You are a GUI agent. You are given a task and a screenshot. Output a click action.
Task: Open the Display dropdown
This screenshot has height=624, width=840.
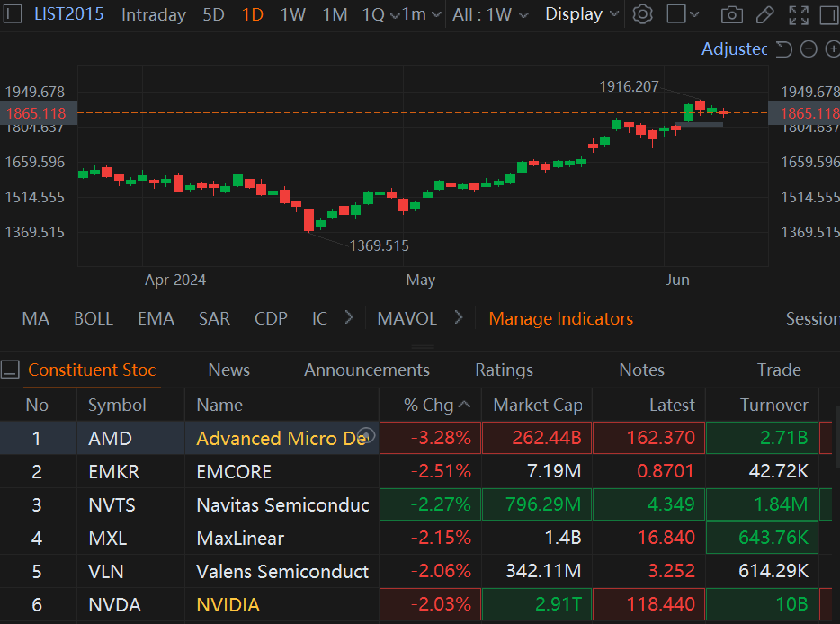(x=582, y=14)
